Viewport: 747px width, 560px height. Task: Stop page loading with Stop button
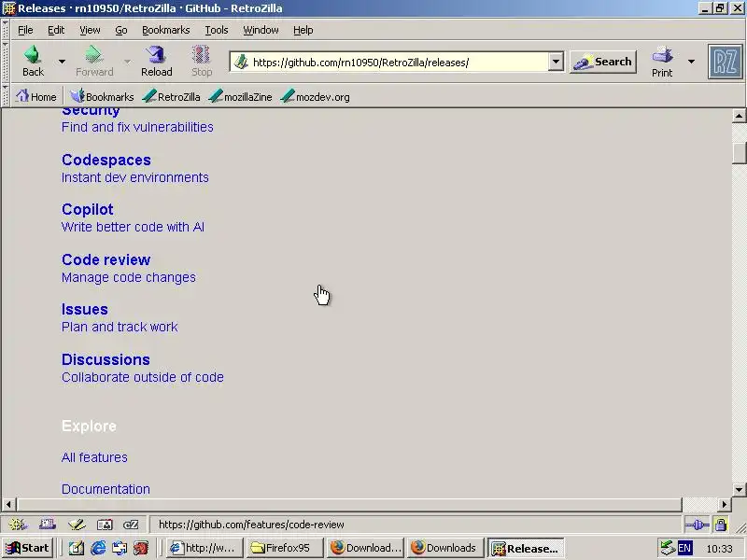point(202,61)
